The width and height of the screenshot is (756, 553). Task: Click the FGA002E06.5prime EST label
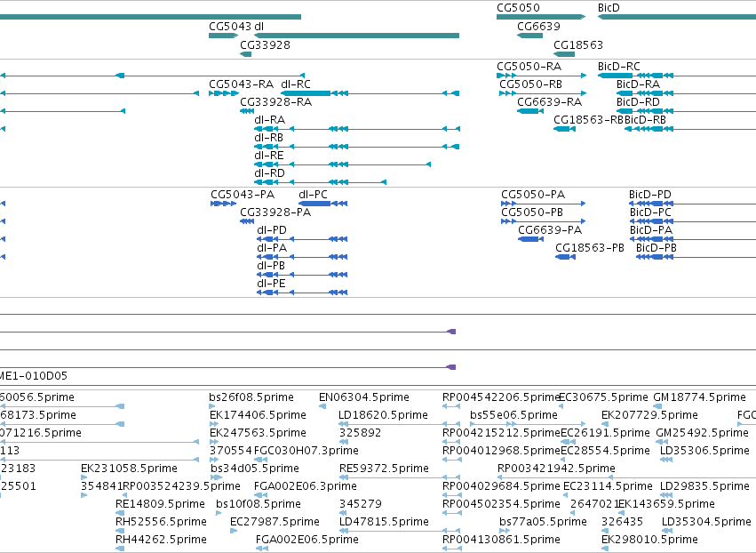(x=307, y=540)
